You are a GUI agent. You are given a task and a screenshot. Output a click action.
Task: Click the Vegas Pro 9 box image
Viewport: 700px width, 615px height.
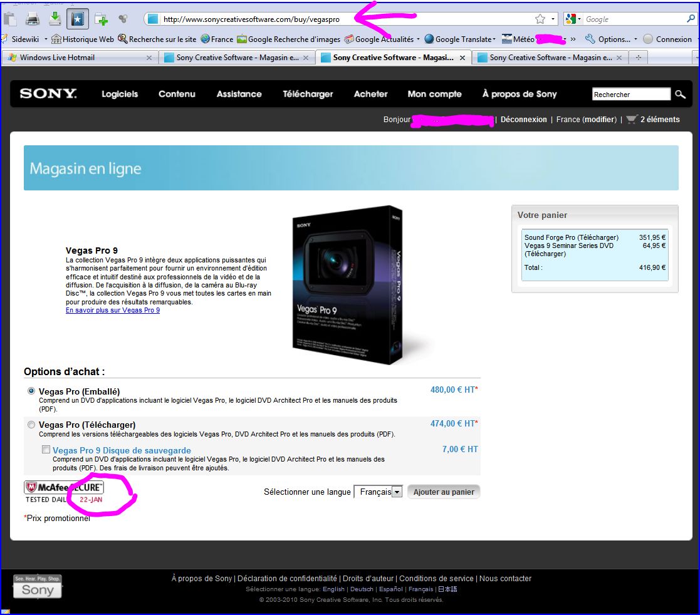pos(348,286)
